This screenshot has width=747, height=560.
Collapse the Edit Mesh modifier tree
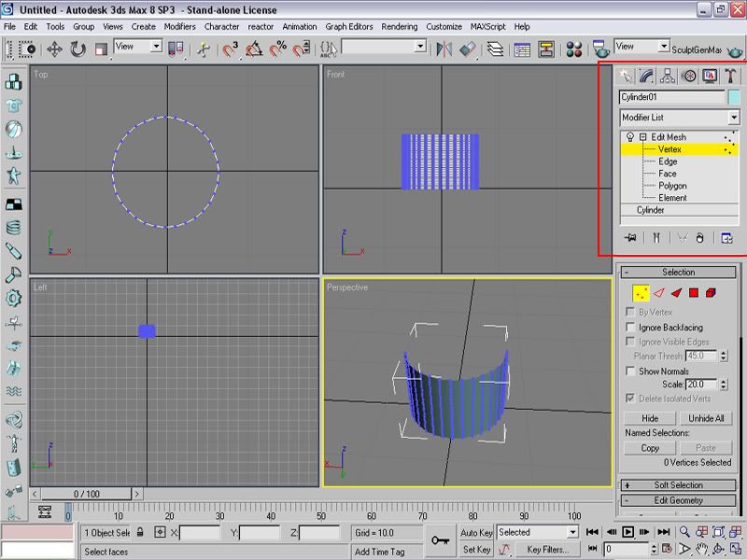tap(643, 137)
